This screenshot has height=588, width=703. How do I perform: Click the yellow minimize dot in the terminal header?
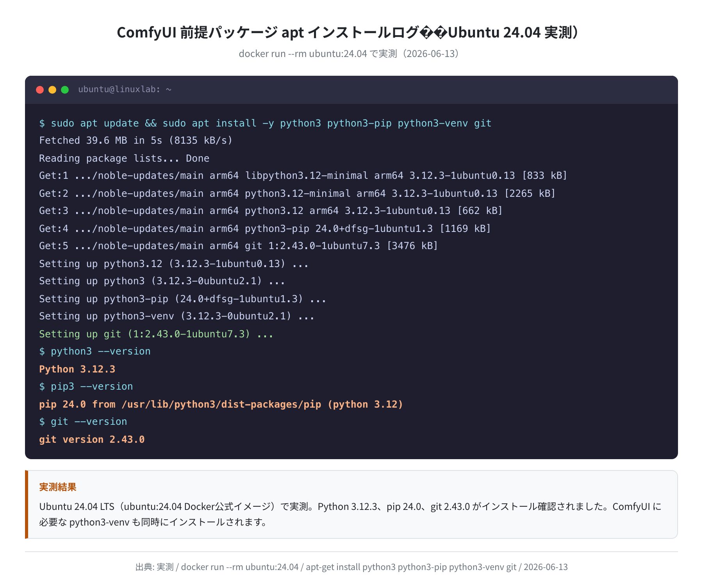point(52,90)
